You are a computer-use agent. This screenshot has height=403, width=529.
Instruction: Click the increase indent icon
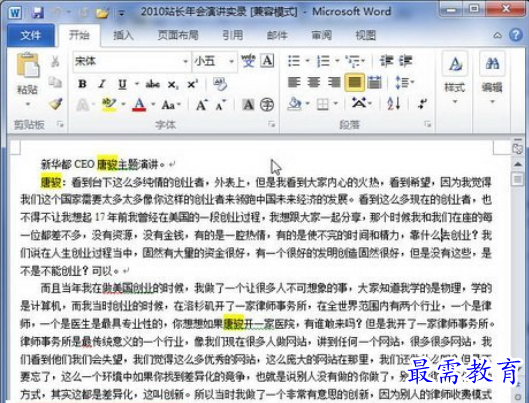click(x=405, y=61)
